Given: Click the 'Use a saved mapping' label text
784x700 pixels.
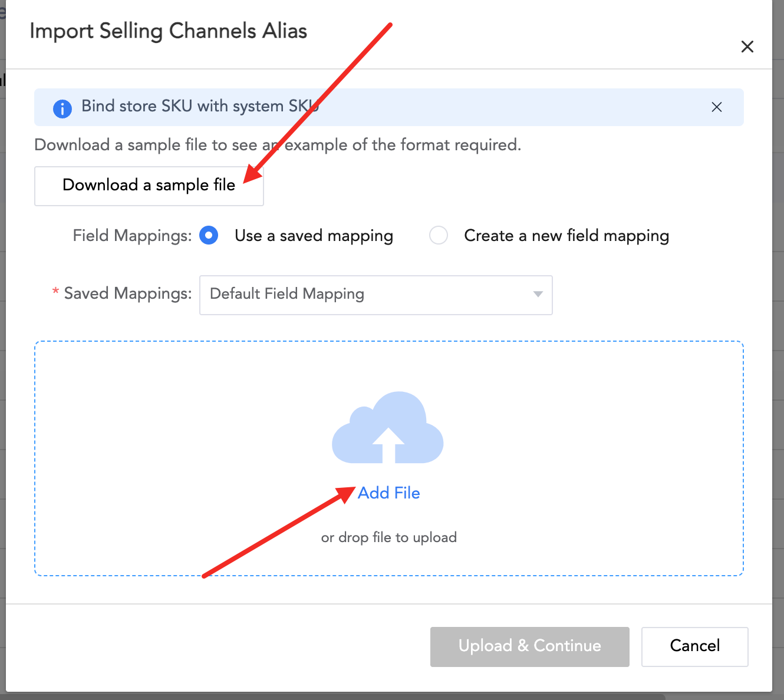Looking at the screenshot, I should [x=314, y=236].
